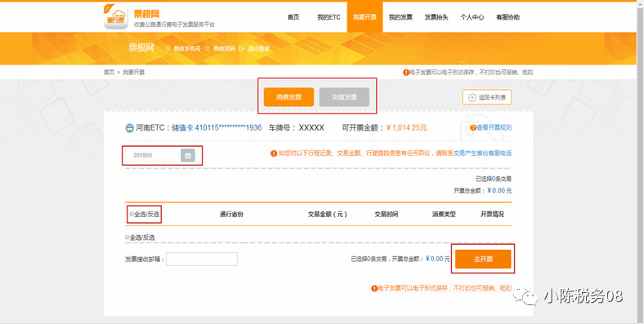Click 首页 in the breadcrumb

point(109,72)
